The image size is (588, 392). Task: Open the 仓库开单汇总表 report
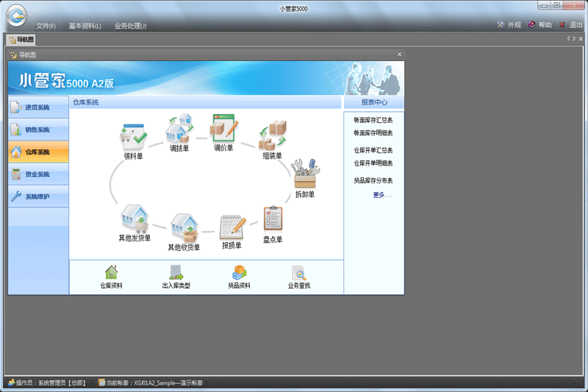(373, 150)
